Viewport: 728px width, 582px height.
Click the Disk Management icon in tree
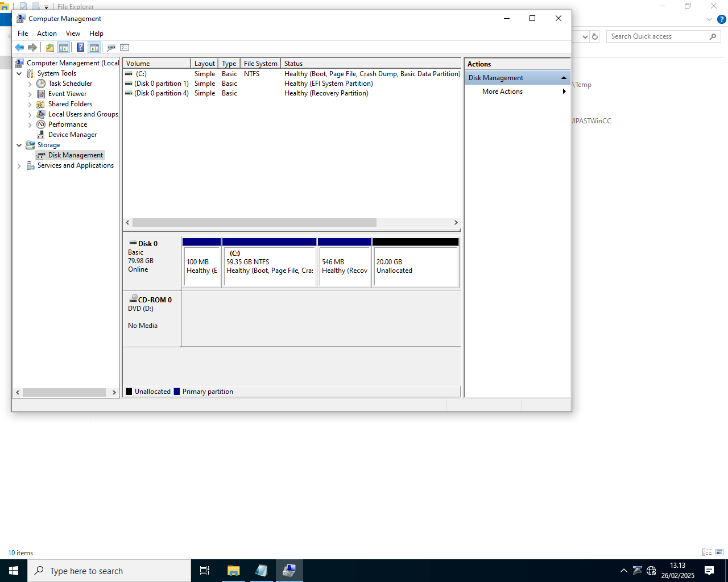[x=41, y=155]
